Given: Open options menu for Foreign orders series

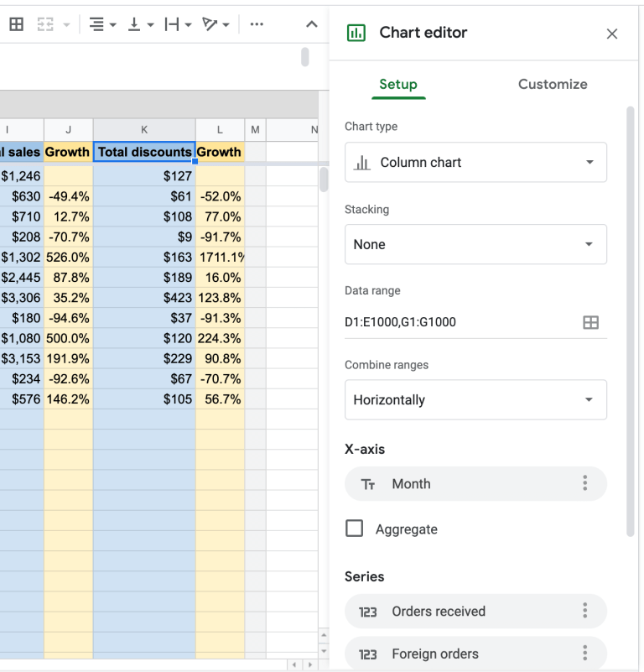Looking at the screenshot, I should point(584,653).
